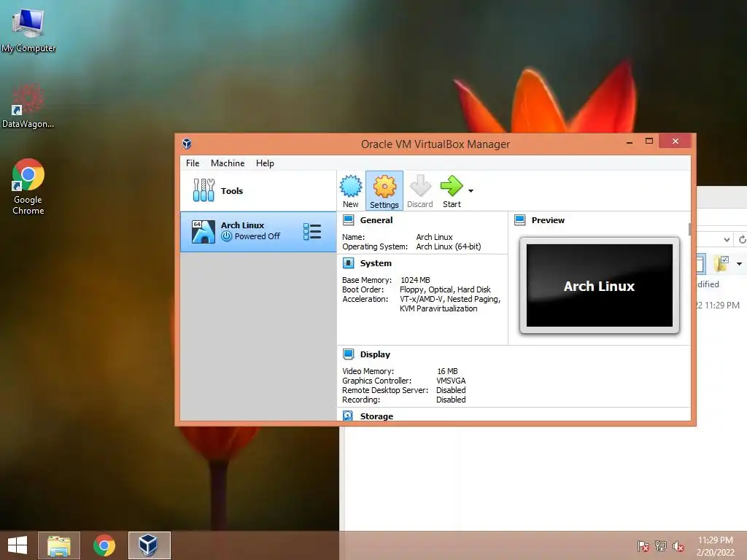Viewport: 747px width, 560px height.
Task: Click the details pane vertical scrollbar
Action: point(689,229)
